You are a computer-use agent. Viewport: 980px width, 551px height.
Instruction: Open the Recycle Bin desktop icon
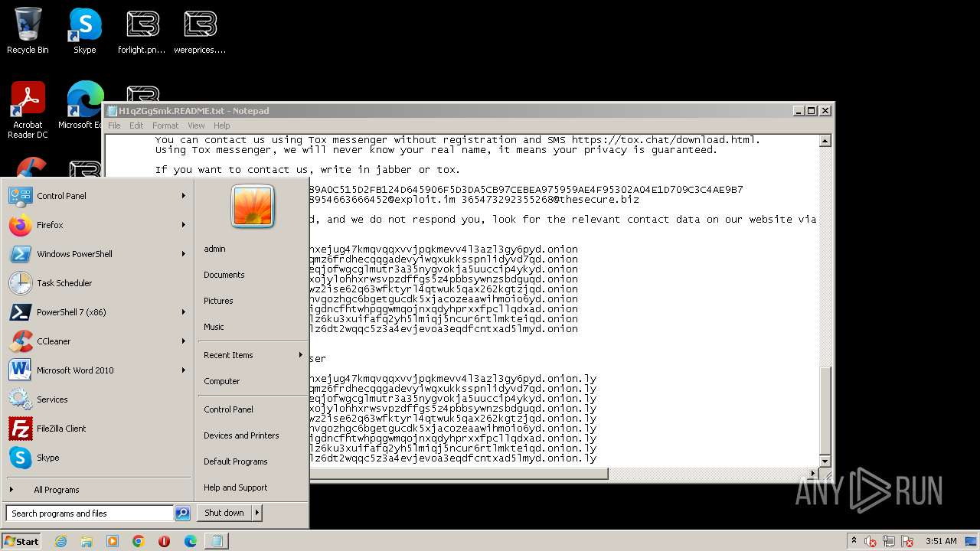click(x=28, y=31)
